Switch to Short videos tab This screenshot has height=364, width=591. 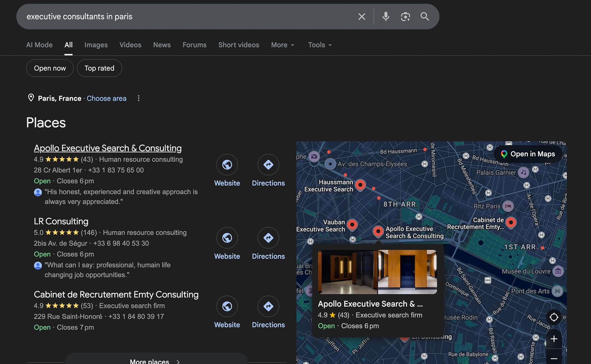[239, 45]
